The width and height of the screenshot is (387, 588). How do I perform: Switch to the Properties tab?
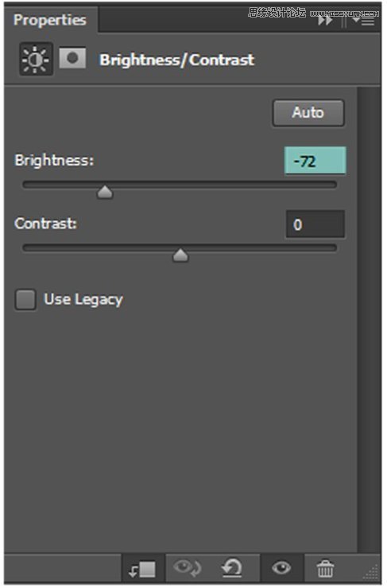[50, 20]
